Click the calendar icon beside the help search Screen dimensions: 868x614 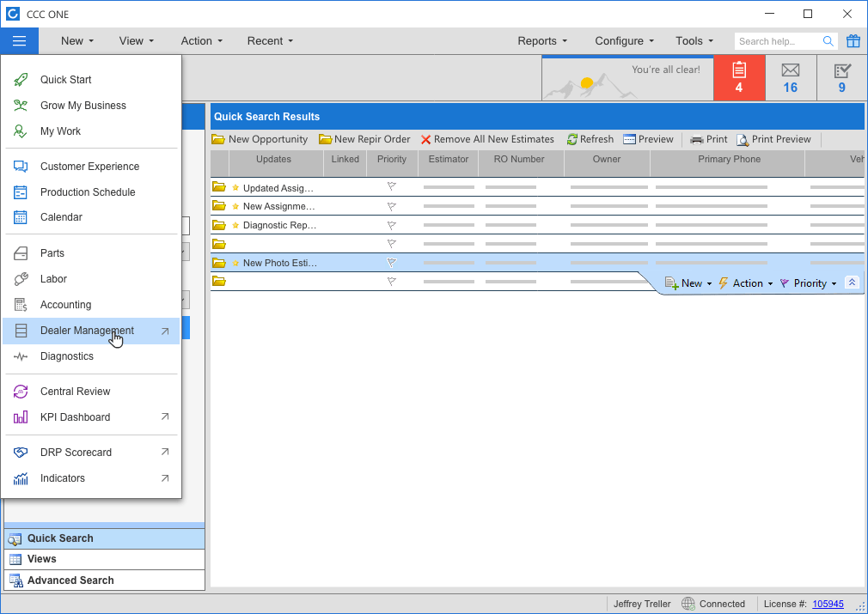[x=853, y=40]
